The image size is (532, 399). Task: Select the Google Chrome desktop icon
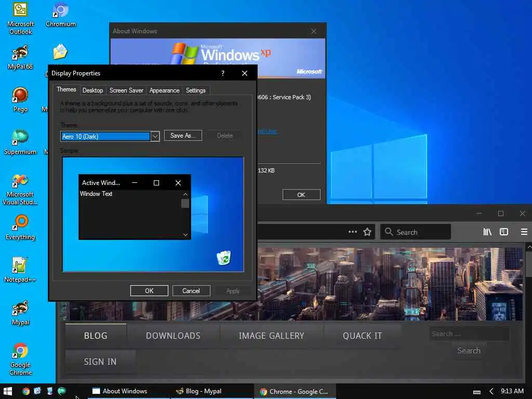(20, 360)
